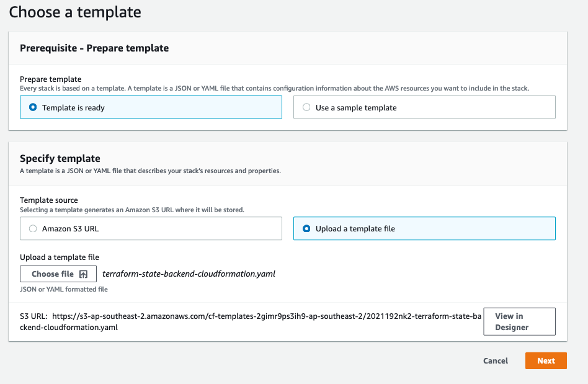Click the terraform-state-backend-cloudformation.yaml file name
Screen dimensions: 588x384
click(189, 274)
